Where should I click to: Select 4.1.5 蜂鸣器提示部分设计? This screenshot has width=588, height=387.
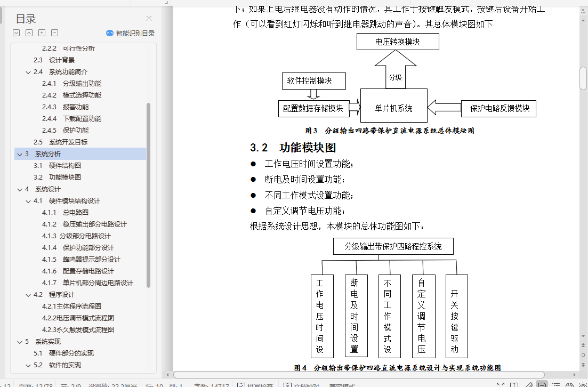pyautogui.click(x=81, y=259)
